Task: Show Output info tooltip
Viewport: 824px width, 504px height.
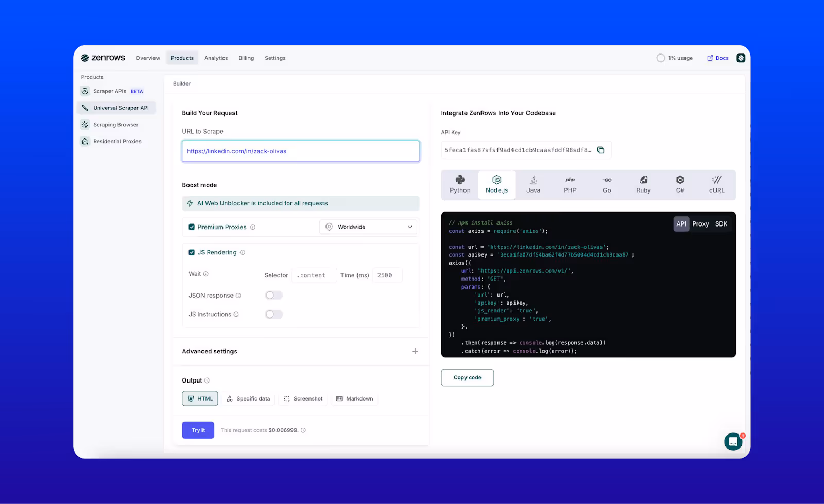Action: 207,380
